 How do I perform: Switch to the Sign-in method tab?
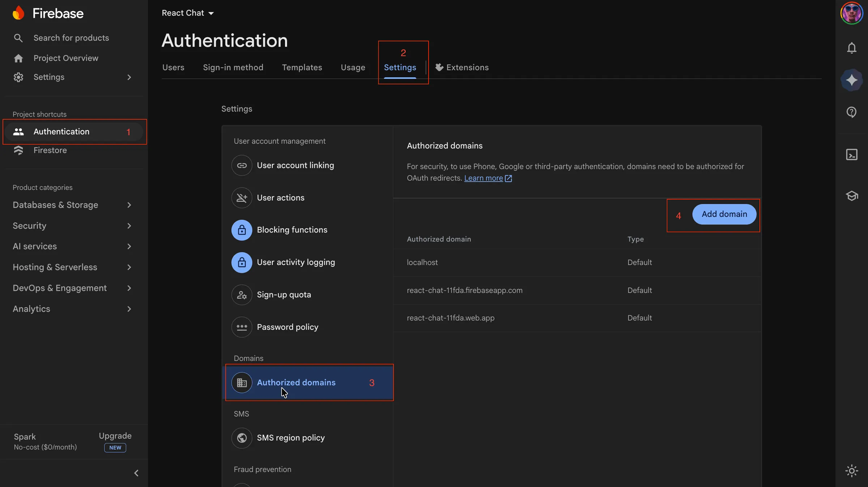coord(233,67)
